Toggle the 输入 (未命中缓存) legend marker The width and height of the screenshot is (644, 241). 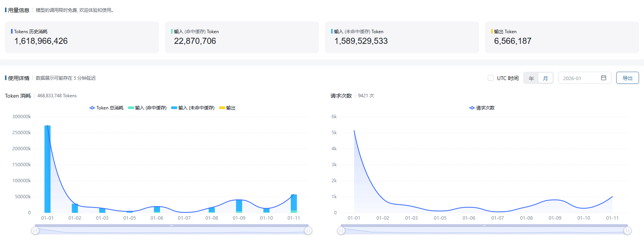pos(174,108)
